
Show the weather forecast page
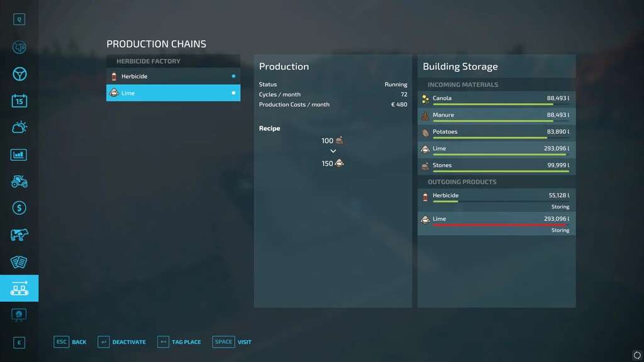point(19,128)
